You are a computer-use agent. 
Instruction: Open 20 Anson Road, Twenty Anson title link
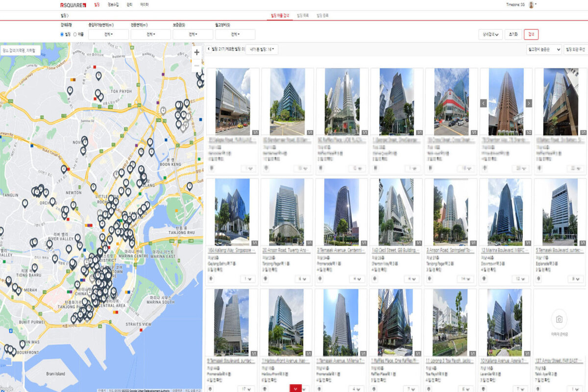pos(286,250)
